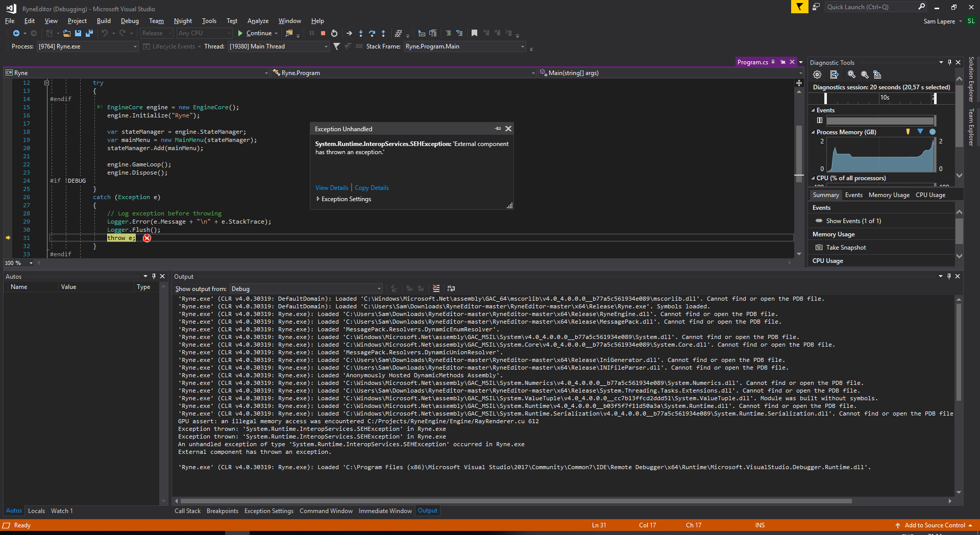This screenshot has height=535, width=980.
Task: Click the Restart debugging icon
Action: click(334, 33)
